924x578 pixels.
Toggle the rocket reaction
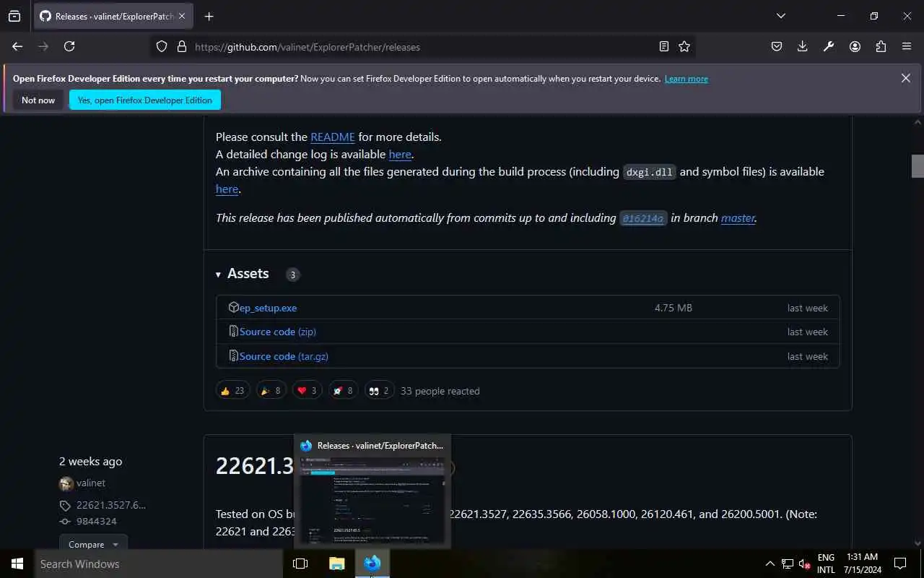point(343,390)
